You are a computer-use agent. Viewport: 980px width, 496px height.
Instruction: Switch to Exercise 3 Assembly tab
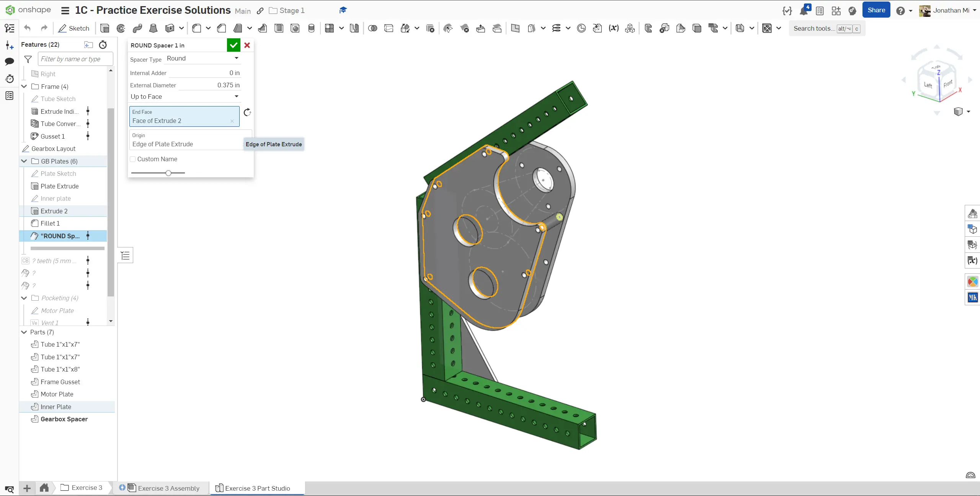168,488
